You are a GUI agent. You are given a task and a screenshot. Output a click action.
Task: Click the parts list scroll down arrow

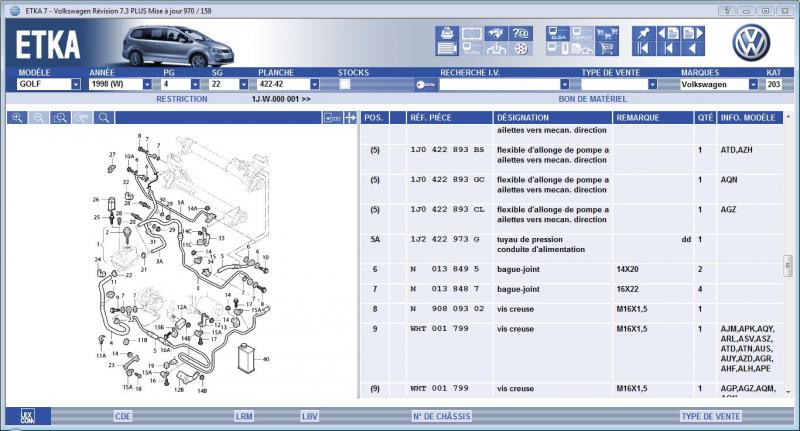point(788,392)
